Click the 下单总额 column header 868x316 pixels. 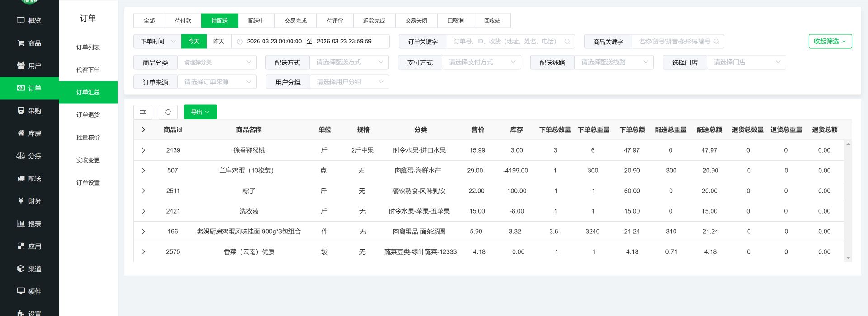click(632, 130)
